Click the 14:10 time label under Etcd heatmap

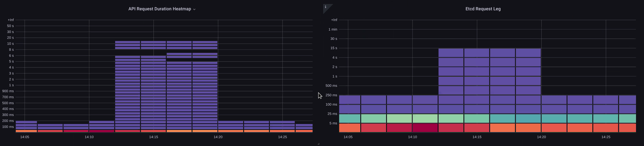[x=412, y=137]
